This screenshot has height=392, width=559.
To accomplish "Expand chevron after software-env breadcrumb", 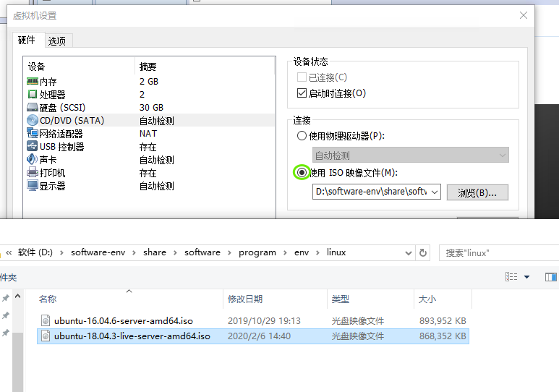I will click(x=134, y=253).
